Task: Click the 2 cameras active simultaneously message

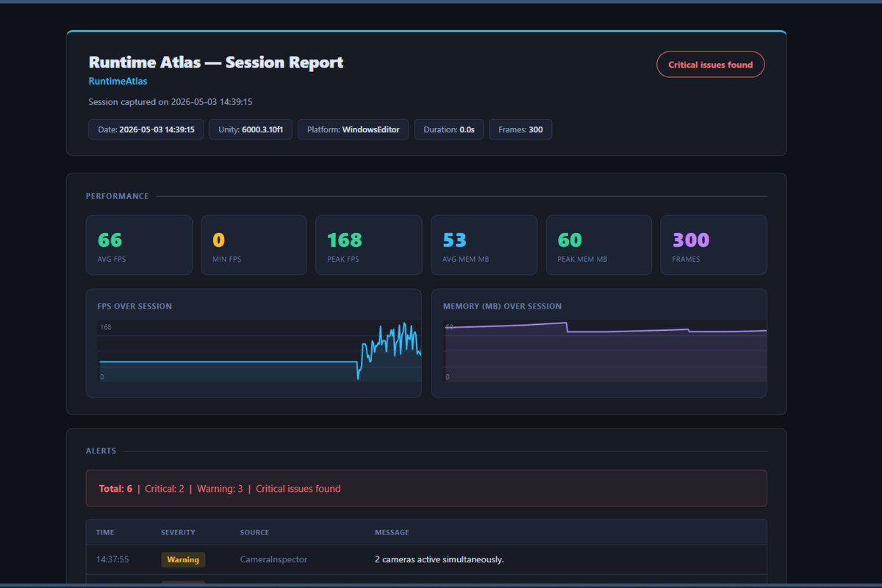Action: tap(439, 559)
